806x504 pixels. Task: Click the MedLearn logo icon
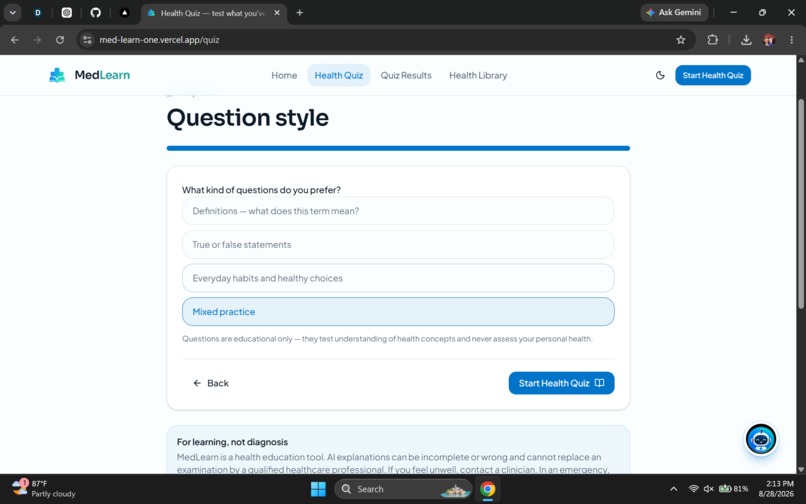point(57,75)
